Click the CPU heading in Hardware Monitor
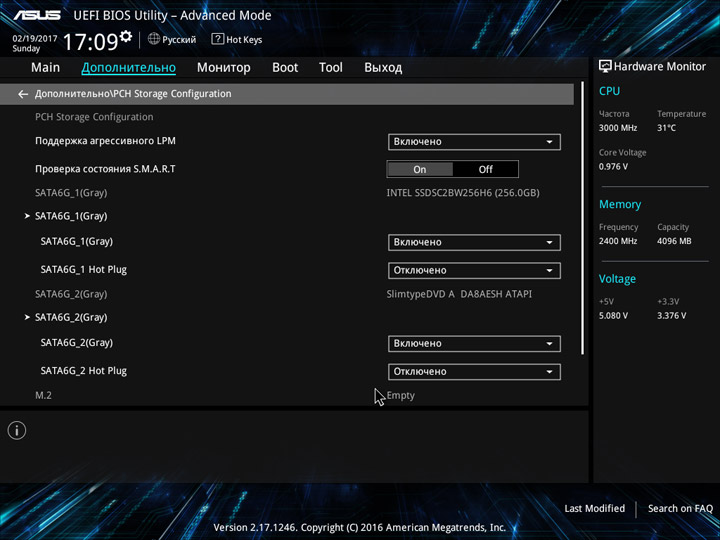The image size is (720, 540). [609, 91]
